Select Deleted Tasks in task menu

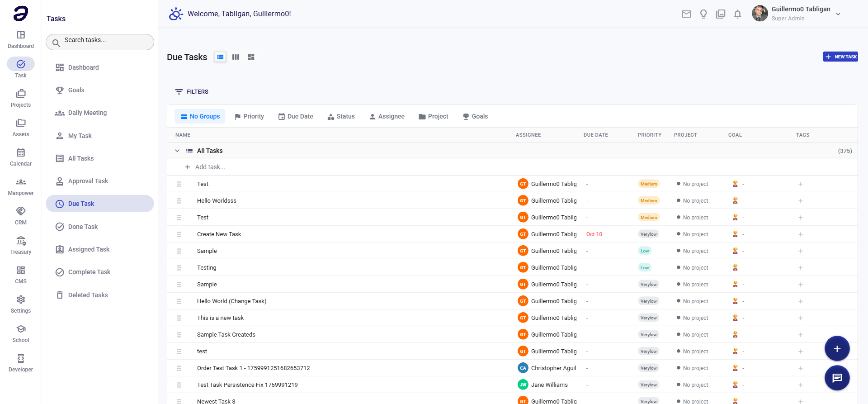[88, 295]
